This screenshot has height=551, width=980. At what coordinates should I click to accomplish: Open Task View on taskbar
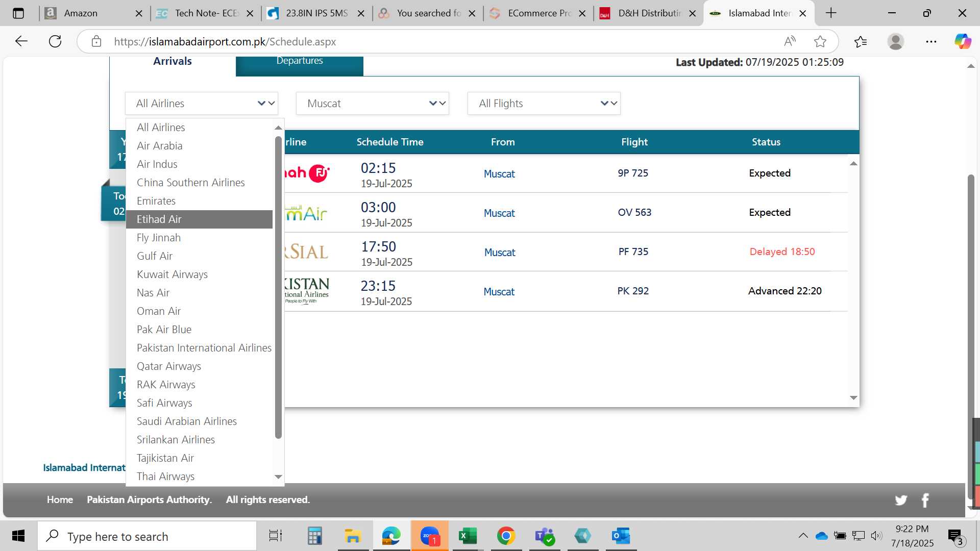point(276,536)
